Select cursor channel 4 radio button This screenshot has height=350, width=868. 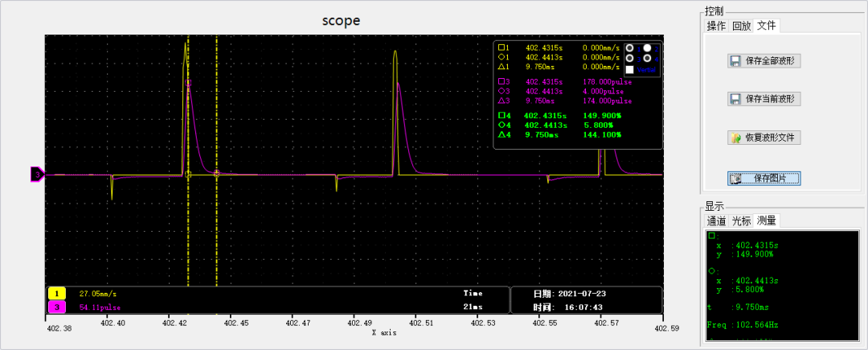(x=647, y=59)
